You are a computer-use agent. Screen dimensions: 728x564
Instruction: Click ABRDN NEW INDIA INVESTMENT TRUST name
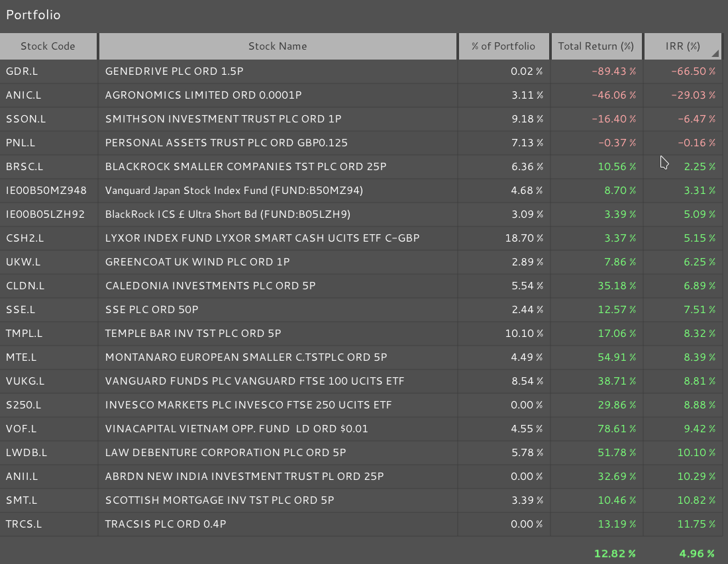[x=244, y=477]
